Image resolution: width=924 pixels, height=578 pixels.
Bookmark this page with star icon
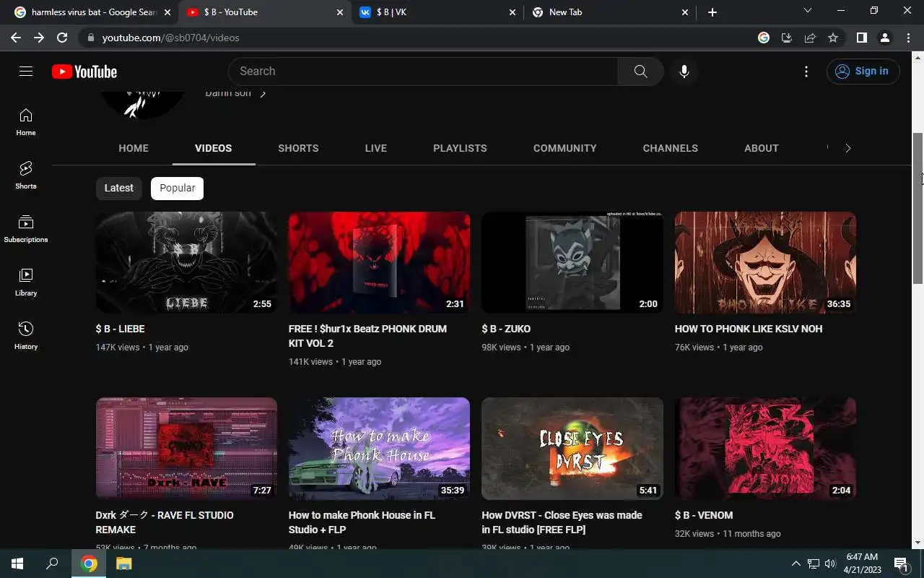tap(833, 38)
